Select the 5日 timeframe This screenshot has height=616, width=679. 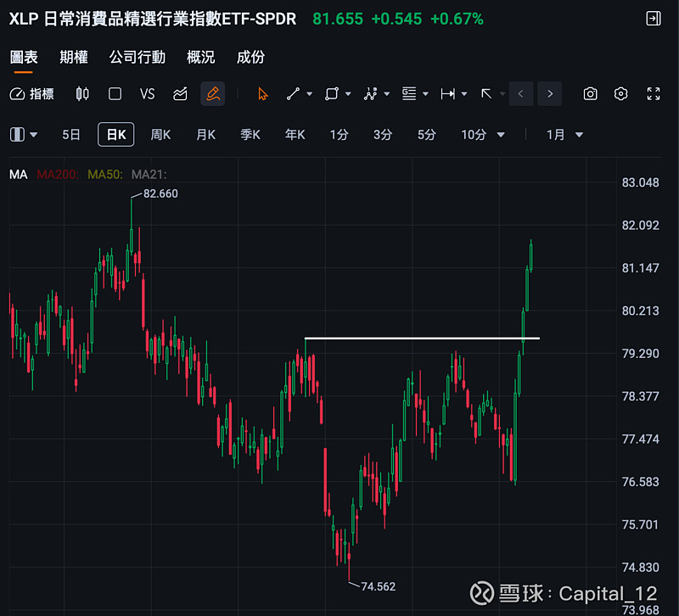click(71, 135)
